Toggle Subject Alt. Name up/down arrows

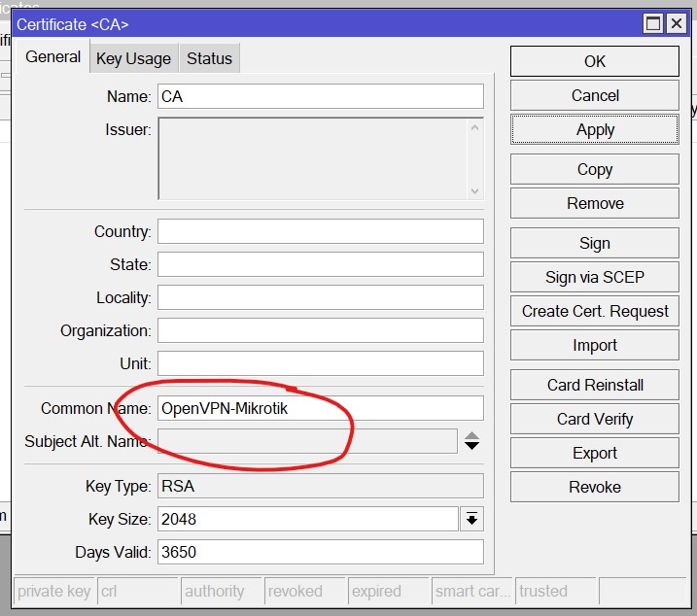[471, 441]
